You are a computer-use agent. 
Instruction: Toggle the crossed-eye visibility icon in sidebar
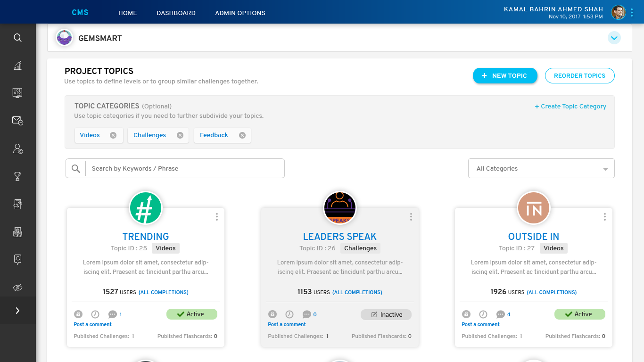(17, 288)
